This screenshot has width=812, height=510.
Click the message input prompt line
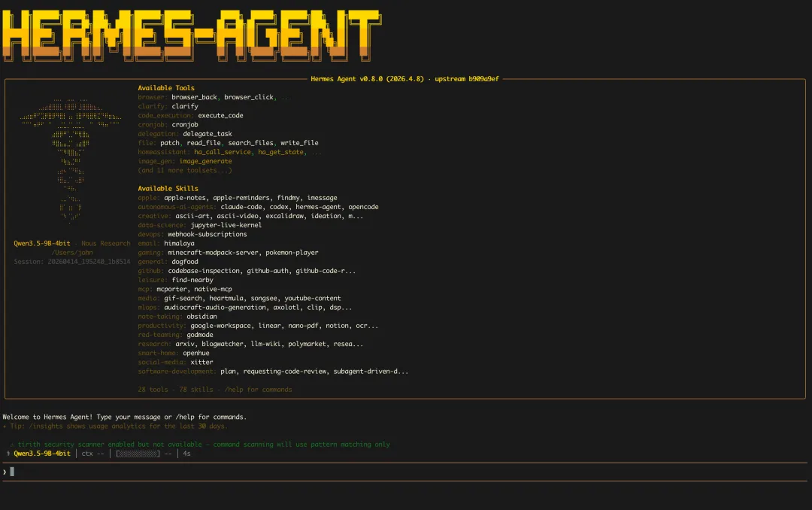click(x=405, y=472)
